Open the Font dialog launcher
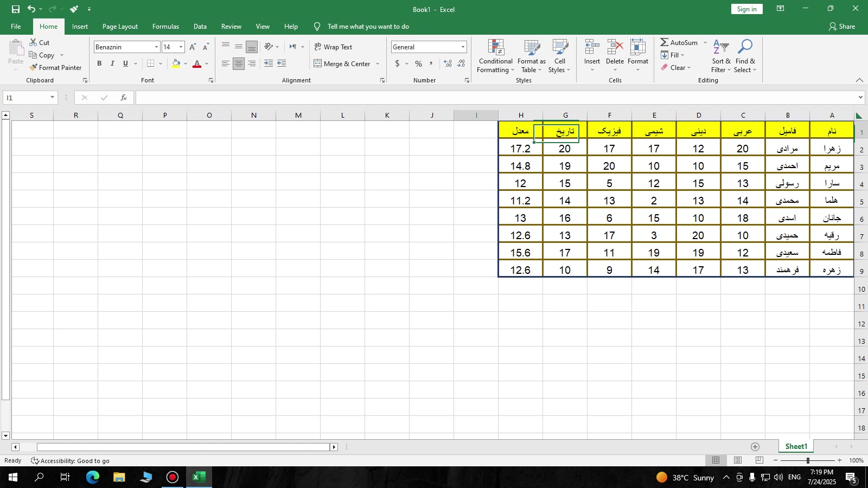The width and height of the screenshot is (868, 488). tap(211, 80)
